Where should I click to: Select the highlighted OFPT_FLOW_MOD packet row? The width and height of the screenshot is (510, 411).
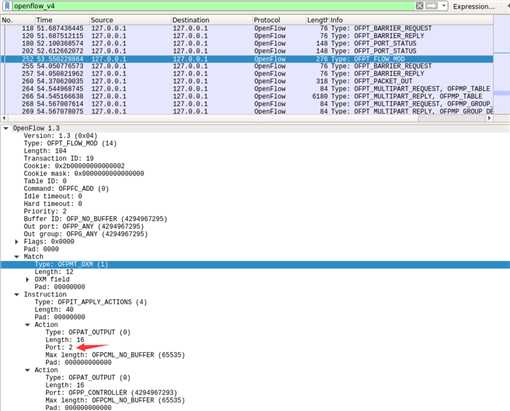247,59
